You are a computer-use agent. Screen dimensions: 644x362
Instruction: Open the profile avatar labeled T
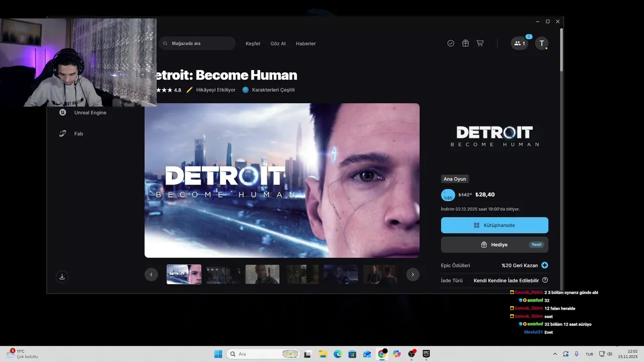click(541, 43)
